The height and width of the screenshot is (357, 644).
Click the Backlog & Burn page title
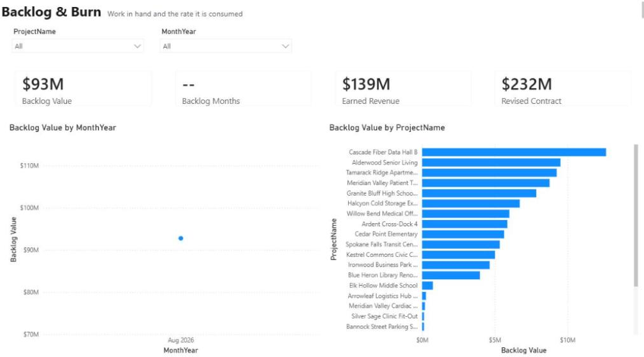click(52, 12)
